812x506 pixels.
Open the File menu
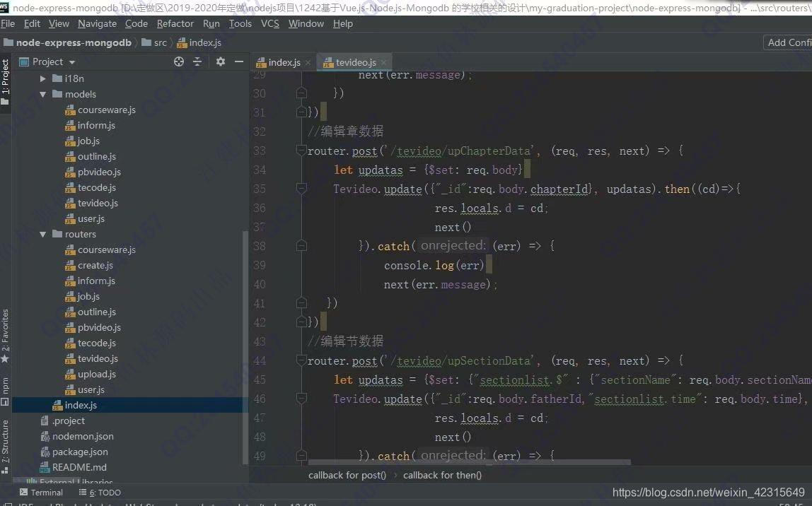tap(8, 24)
